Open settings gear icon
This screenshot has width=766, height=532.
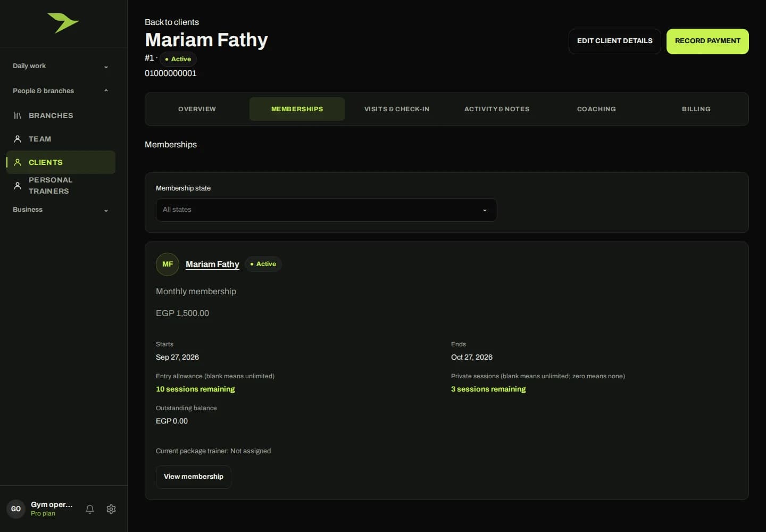tap(111, 509)
